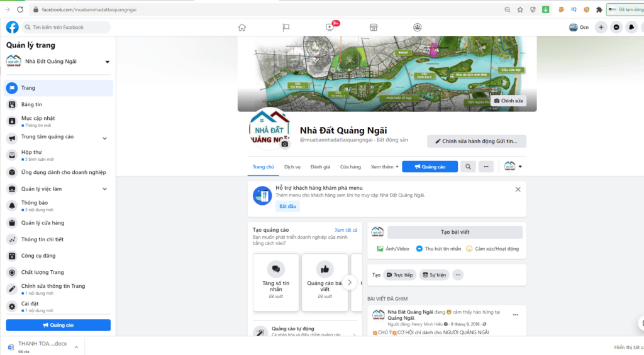The image size is (644, 355).
Task: Show next ad suggestion with arrow
Action: point(350,282)
